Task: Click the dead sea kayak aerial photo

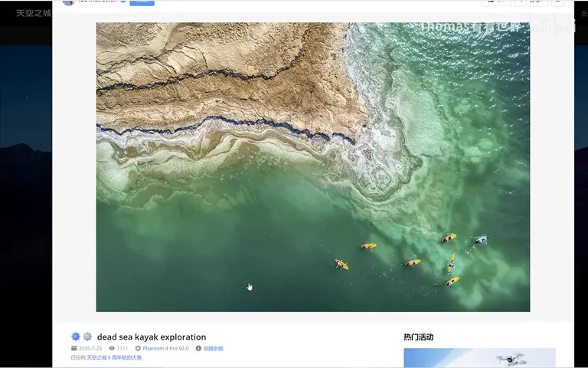Action: click(312, 167)
